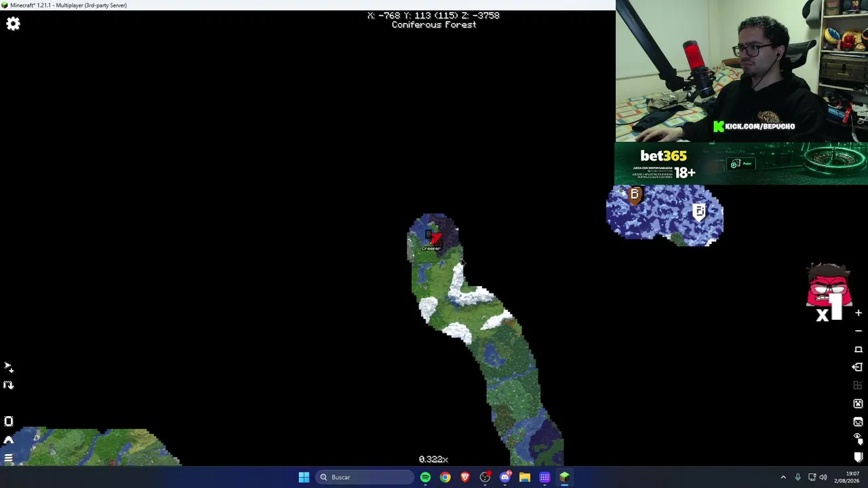Image resolution: width=868 pixels, height=488 pixels.
Task: Toggle the creeper face mob display
Action: (858, 404)
